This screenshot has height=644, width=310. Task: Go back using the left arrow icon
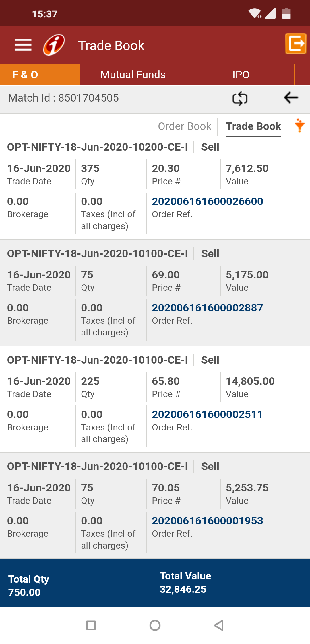(x=291, y=98)
